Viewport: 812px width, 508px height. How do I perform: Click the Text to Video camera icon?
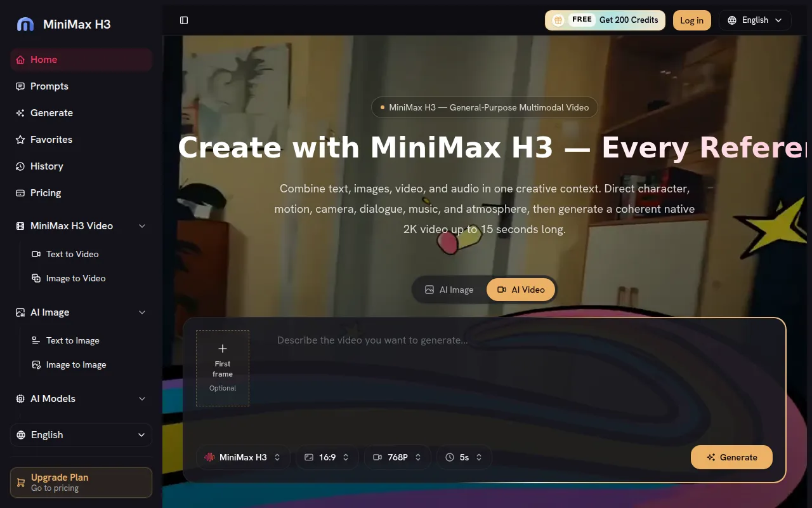point(36,254)
